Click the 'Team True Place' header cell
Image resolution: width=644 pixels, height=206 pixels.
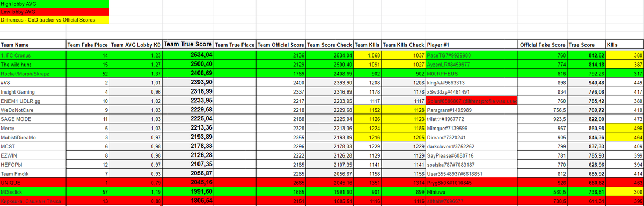click(235, 45)
